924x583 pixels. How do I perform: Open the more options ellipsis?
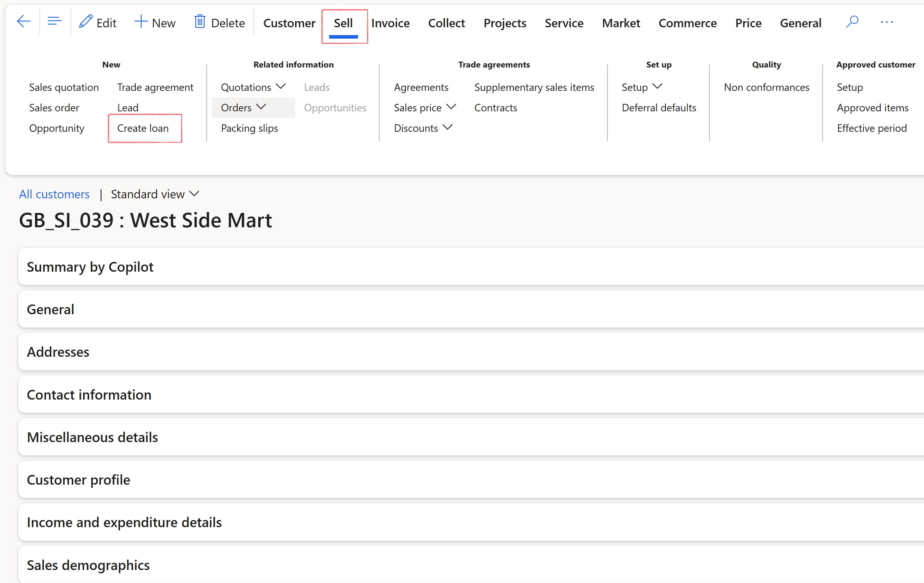click(887, 22)
